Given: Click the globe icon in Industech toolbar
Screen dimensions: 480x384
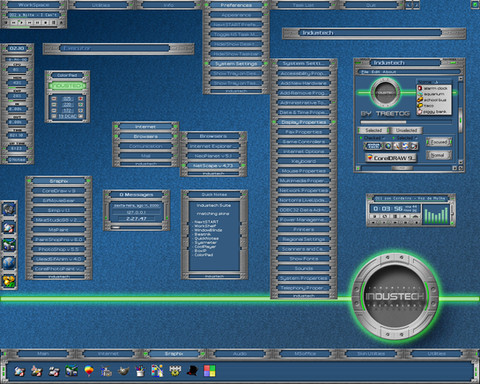Looking at the screenshot, I should 388,146.
